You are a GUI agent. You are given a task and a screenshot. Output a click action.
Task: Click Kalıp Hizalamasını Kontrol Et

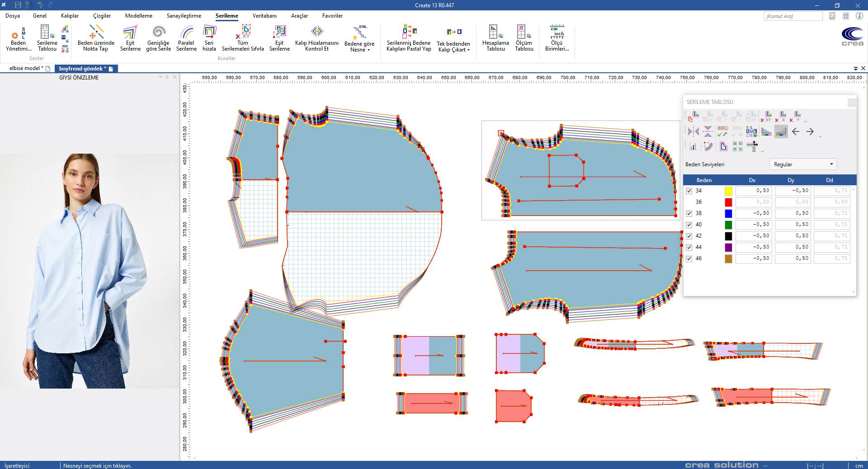pyautogui.click(x=316, y=38)
